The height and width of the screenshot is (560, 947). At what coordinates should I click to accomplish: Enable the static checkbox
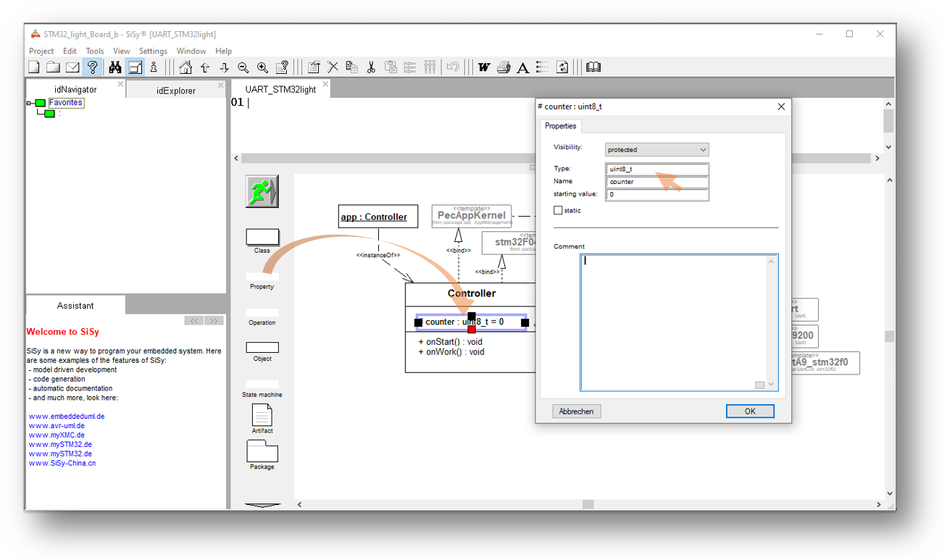coord(558,210)
